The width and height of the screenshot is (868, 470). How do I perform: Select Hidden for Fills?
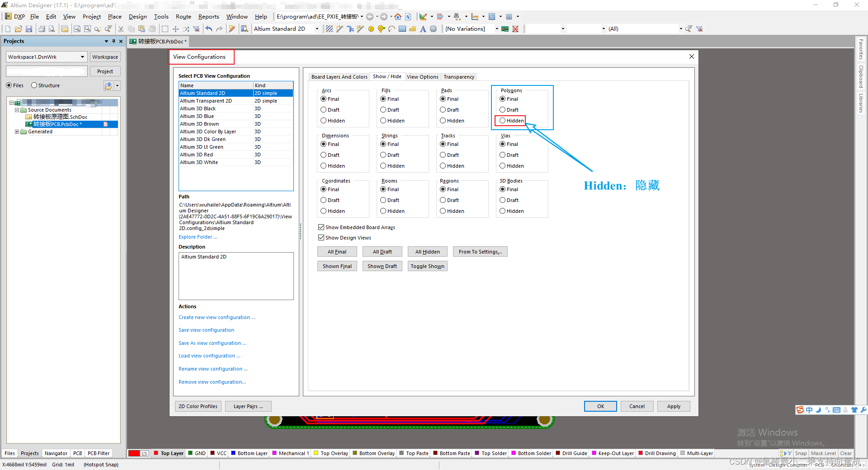[x=383, y=121]
